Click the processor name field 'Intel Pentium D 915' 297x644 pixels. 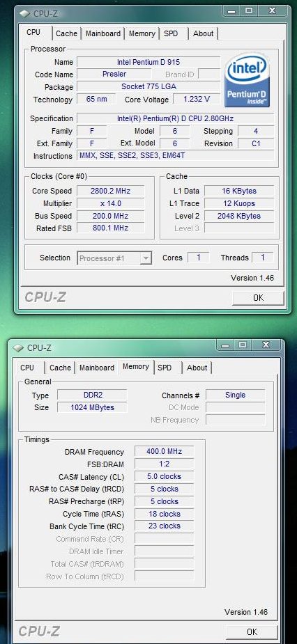click(148, 62)
